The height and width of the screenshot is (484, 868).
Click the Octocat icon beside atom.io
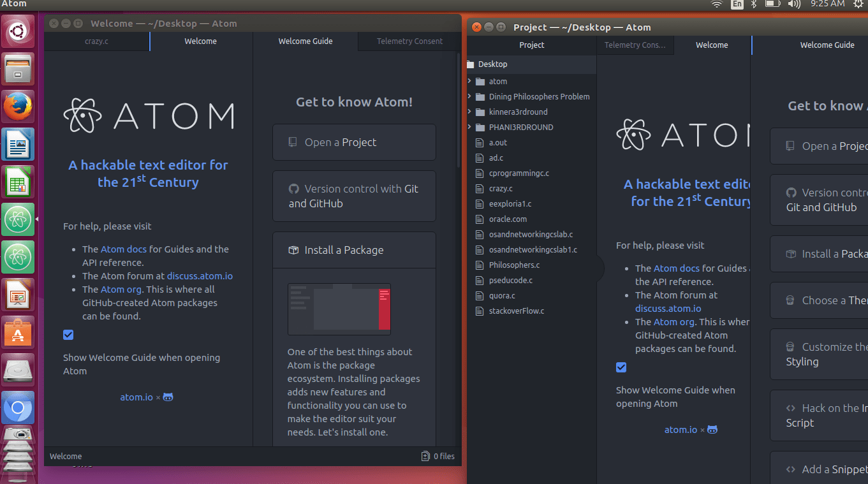[x=168, y=397]
